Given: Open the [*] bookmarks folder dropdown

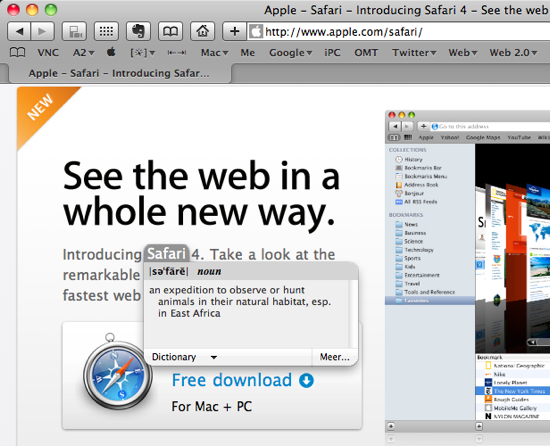Looking at the screenshot, I should 142,53.
